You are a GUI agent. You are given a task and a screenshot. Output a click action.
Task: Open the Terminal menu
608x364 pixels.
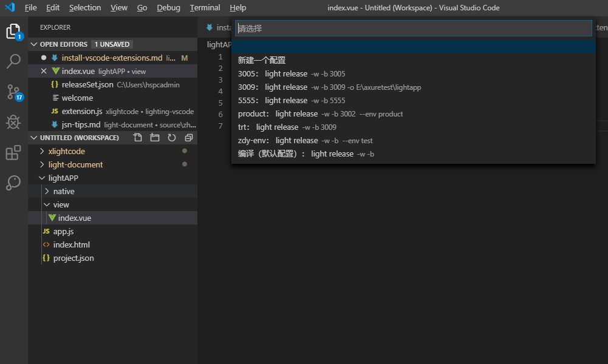(x=205, y=8)
